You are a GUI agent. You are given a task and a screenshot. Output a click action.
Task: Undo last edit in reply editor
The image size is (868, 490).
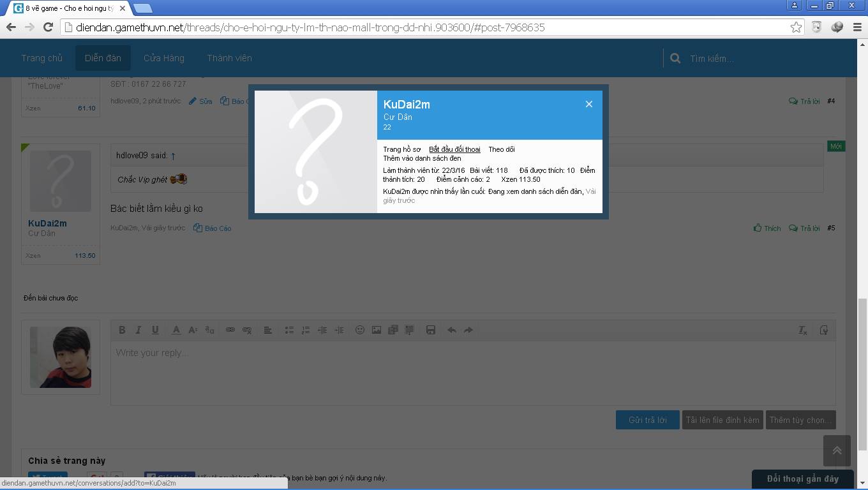tap(452, 330)
